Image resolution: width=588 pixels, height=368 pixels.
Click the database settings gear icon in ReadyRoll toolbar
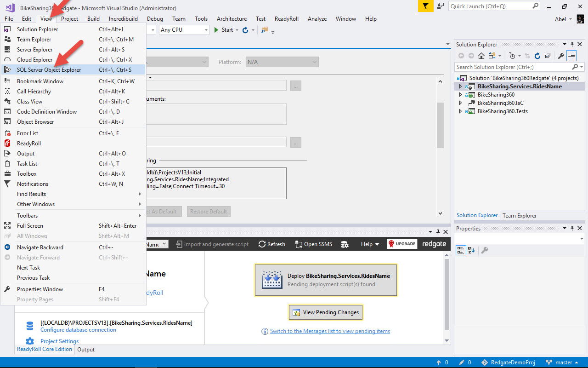click(345, 244)
